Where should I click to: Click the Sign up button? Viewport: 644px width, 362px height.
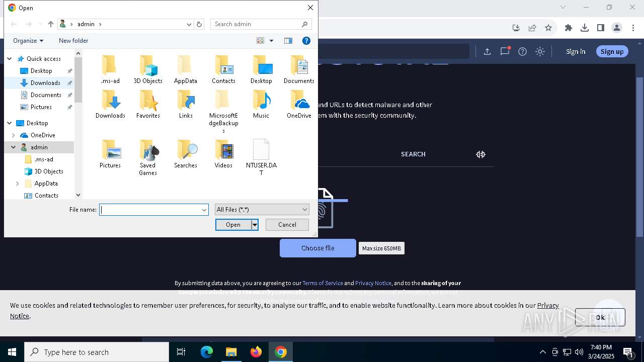[612, 51]
